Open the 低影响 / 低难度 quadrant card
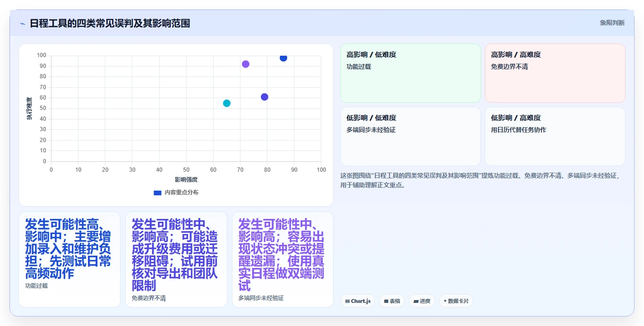 pyautogui.click(x=411, y=136)
